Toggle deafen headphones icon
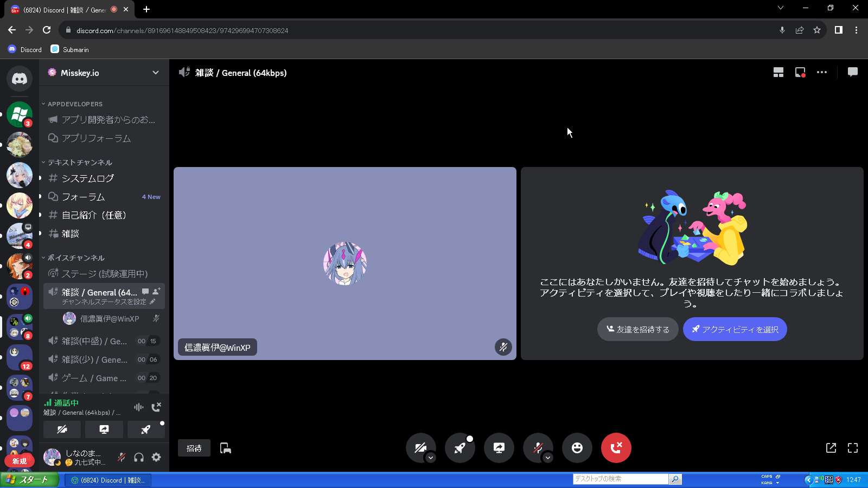Image resolution: width=868 pixels, height=488 pixels. pos(139,457)
